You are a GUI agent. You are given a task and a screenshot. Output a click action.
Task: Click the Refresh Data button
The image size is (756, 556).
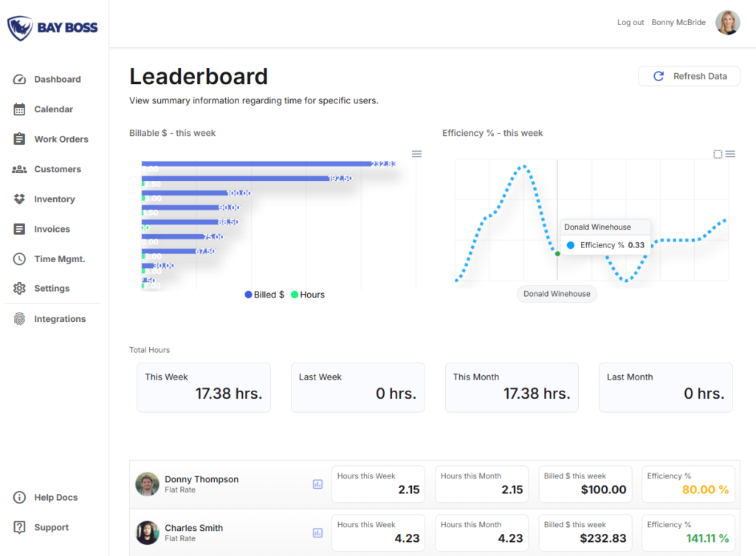[689, 76]
